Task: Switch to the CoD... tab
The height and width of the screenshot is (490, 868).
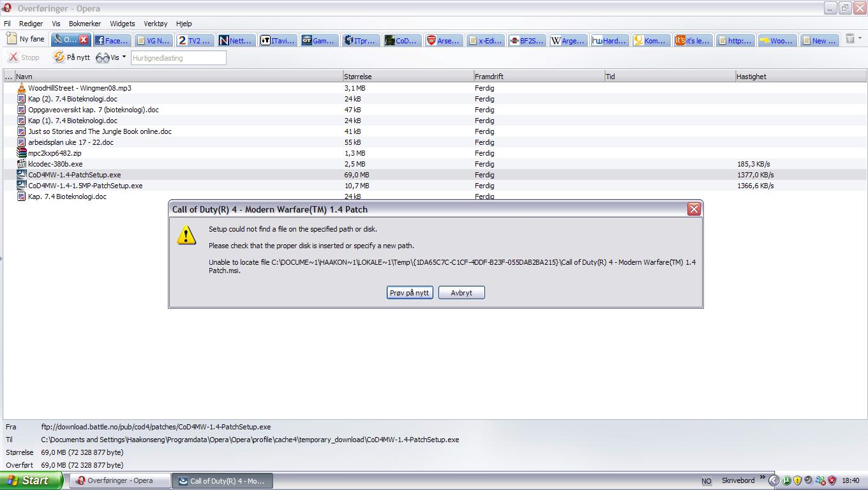Action: [402, 40]
